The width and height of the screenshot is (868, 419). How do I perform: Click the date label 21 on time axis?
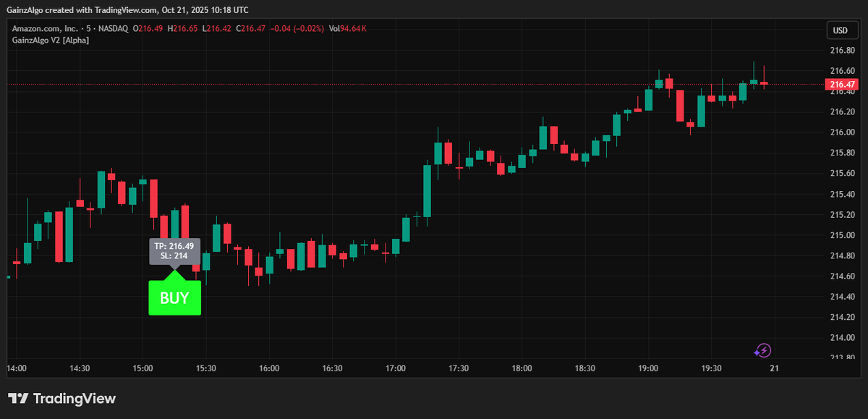click(x=774, y=368)
